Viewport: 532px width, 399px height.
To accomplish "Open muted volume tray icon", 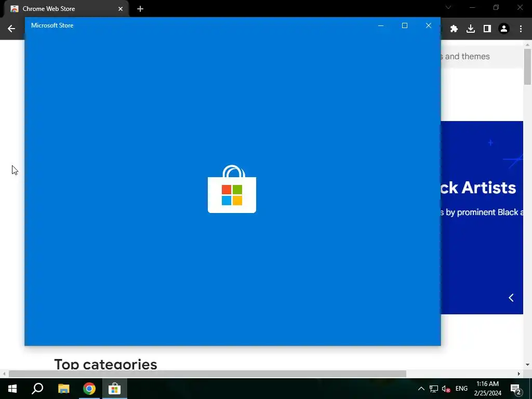I will point(446,389).
